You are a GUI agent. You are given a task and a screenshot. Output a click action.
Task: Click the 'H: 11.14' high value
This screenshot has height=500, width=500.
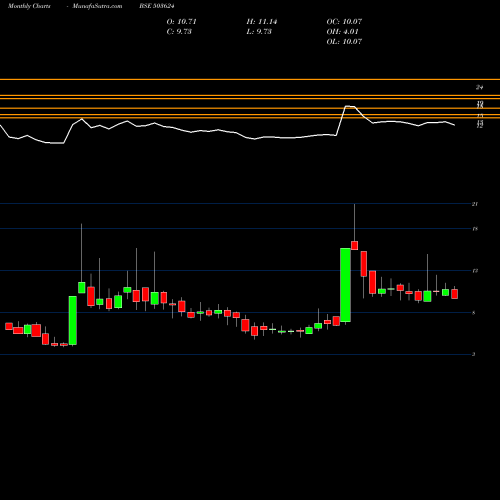262,22
